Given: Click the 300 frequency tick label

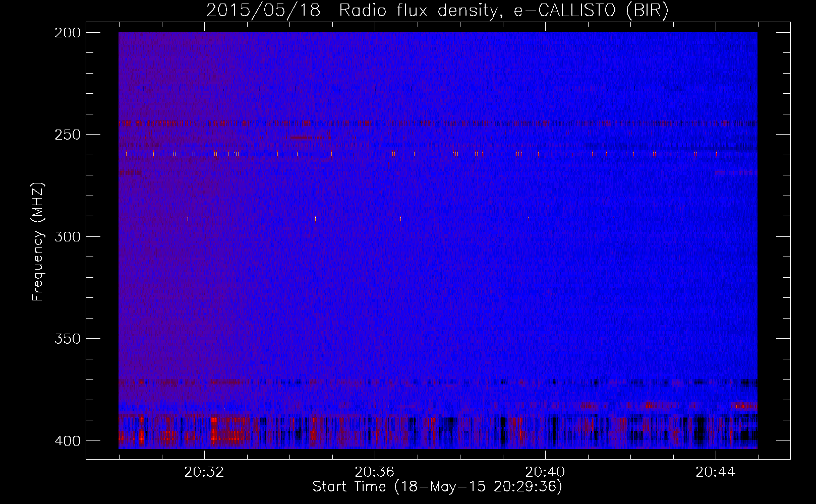Looking at the screenshot, I should pyautogui.click(x=68, y=236).
